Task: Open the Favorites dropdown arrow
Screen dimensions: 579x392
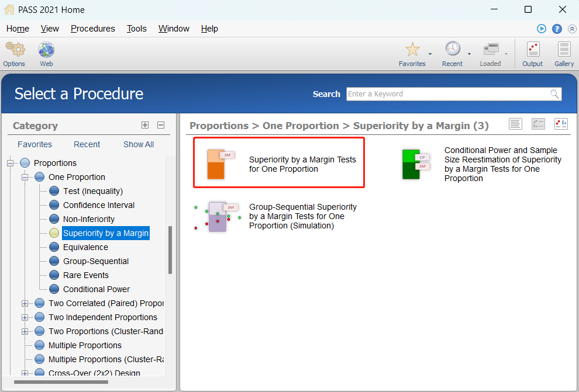Action: [430, 54]
